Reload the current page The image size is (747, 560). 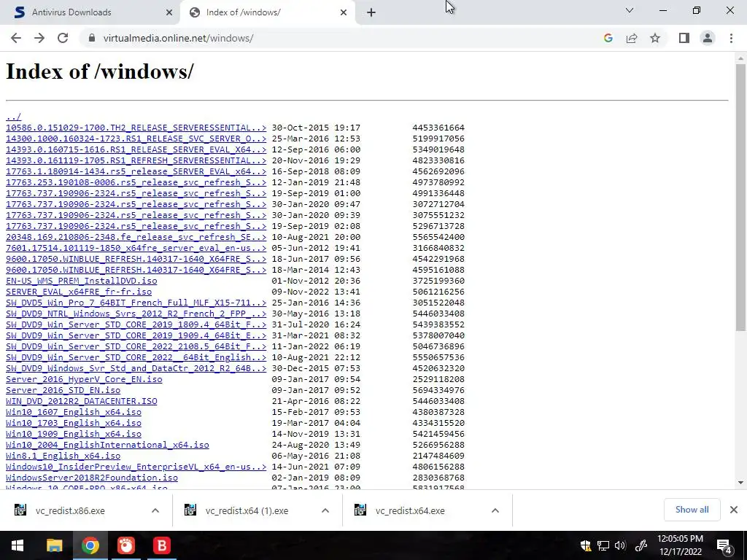[x=63, y=38]
